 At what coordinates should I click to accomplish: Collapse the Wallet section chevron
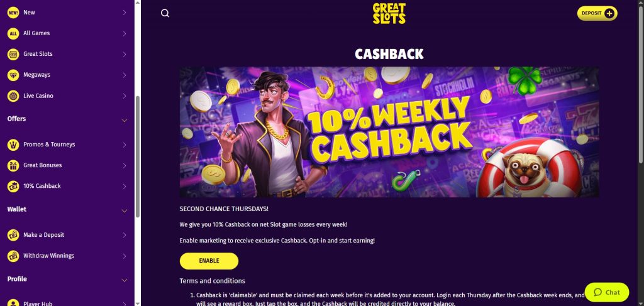tap(125, 210)
